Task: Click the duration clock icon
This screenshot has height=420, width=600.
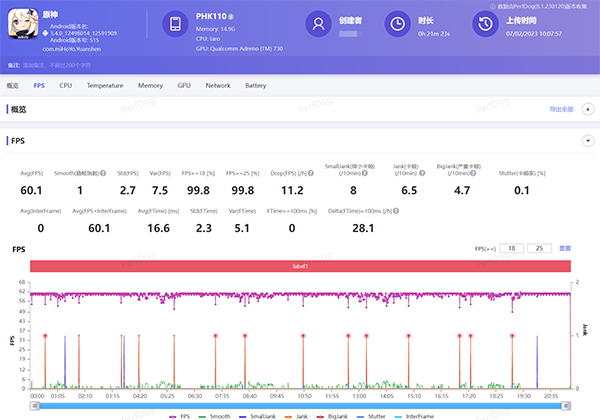Action: point(397,24)
